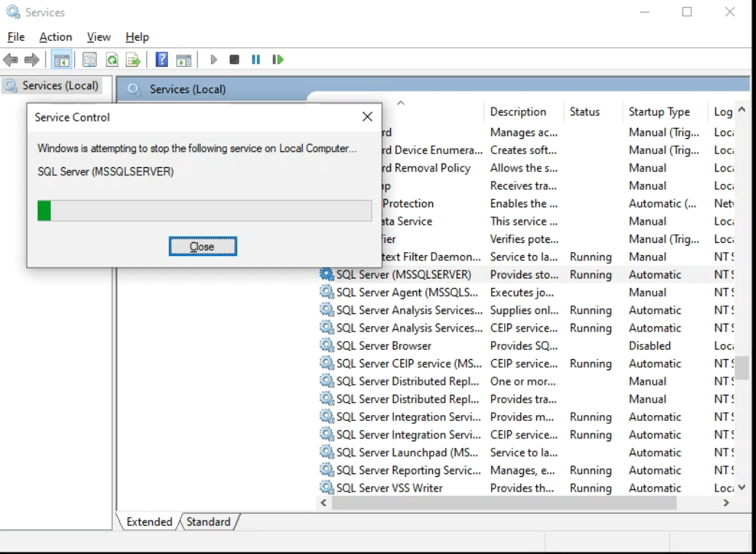Click the 'Enables the ...' description cell
The height and width of the screenshot is (554, 756).
[524, 204]
